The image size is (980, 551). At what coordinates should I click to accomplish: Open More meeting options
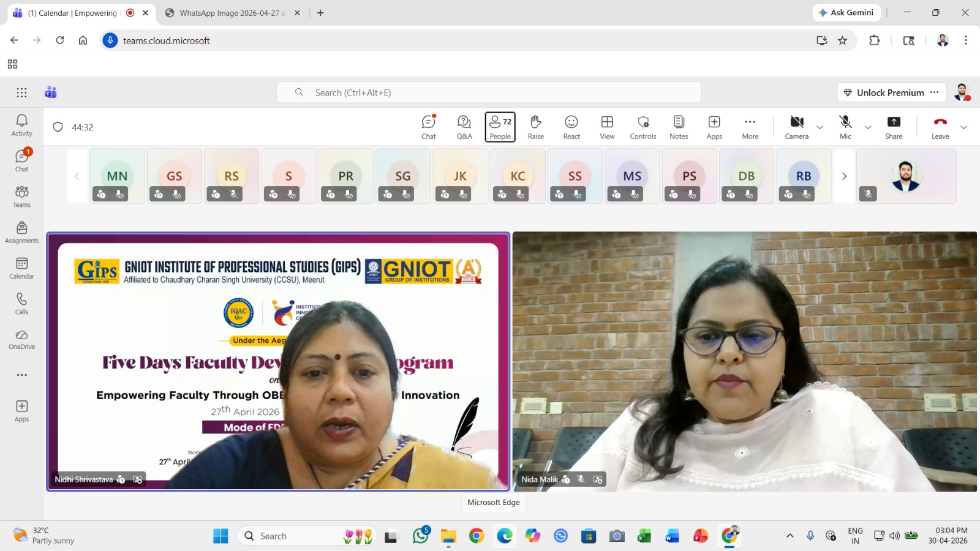[x=750, y=127]
